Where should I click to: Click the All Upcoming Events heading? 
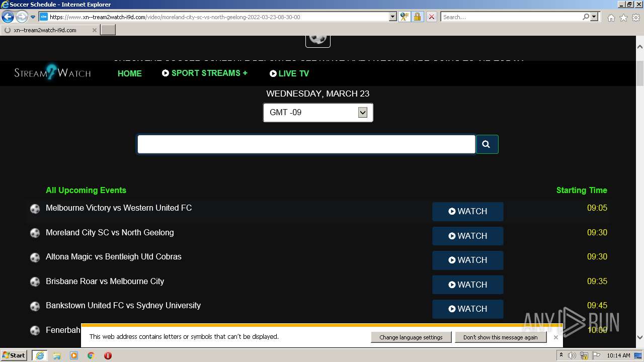click(x=86, y=190)
